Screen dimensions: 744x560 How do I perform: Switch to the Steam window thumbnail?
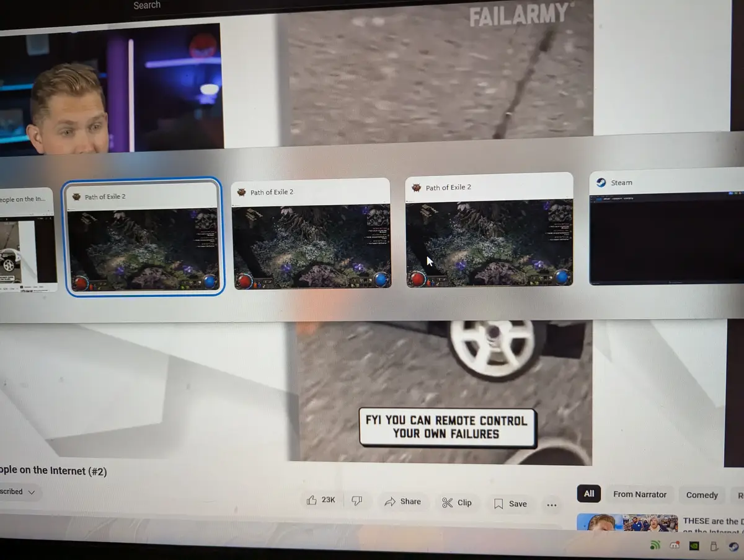666,228
